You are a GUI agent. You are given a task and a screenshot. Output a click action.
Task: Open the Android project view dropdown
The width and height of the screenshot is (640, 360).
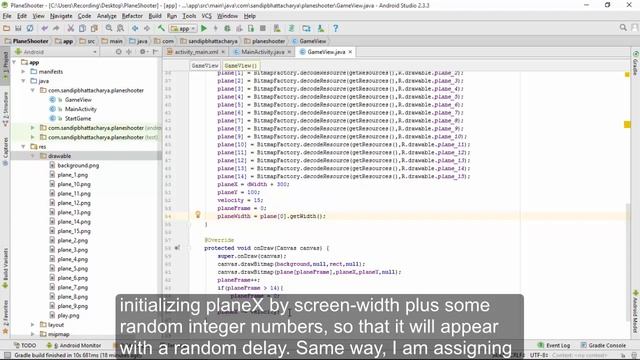56,52
